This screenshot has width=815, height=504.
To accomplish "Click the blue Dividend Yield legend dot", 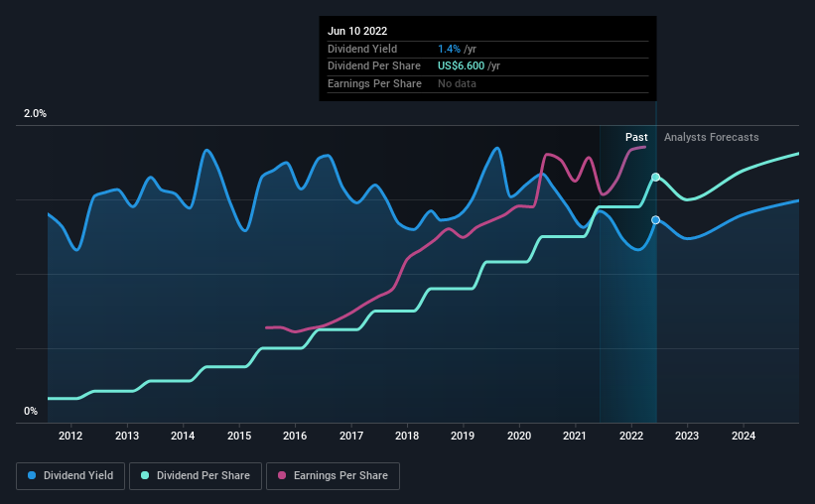I will coord(32,475).
